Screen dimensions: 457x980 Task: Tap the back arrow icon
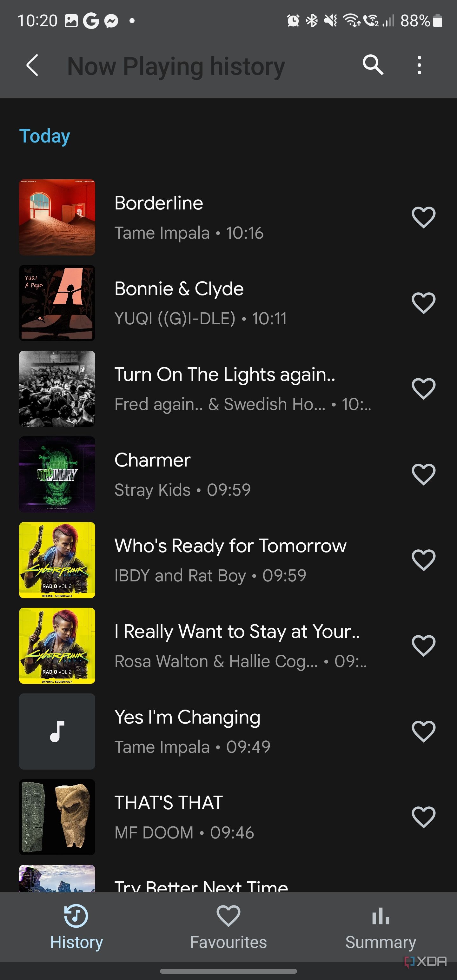pos(32,65)
